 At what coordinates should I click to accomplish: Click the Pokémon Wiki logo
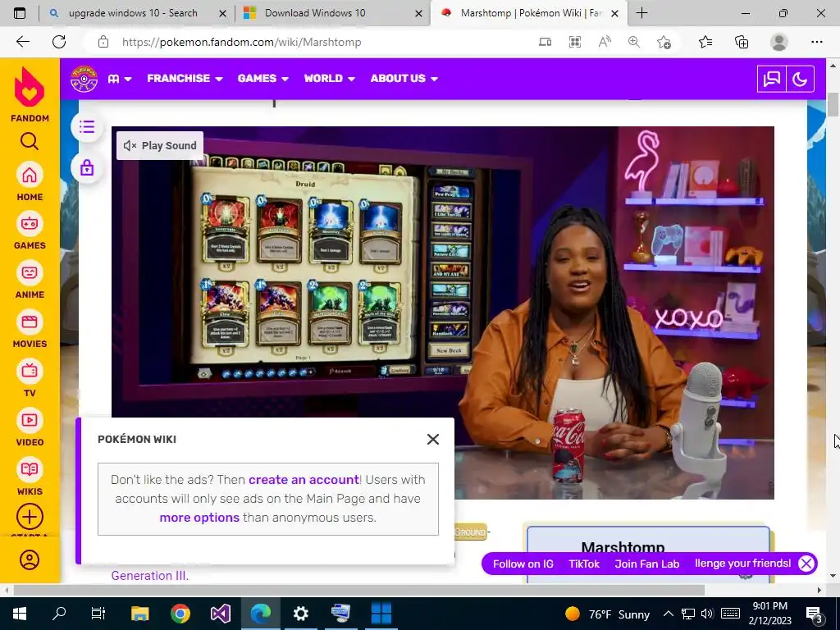point(84,79)
